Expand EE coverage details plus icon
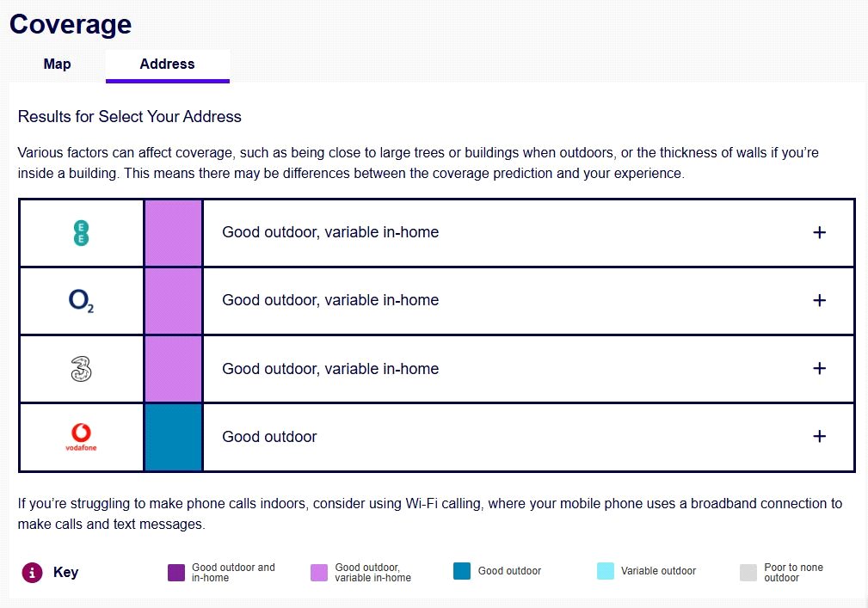Image resolution: width=868 pixels, height=608 pixels. (819, 232)
